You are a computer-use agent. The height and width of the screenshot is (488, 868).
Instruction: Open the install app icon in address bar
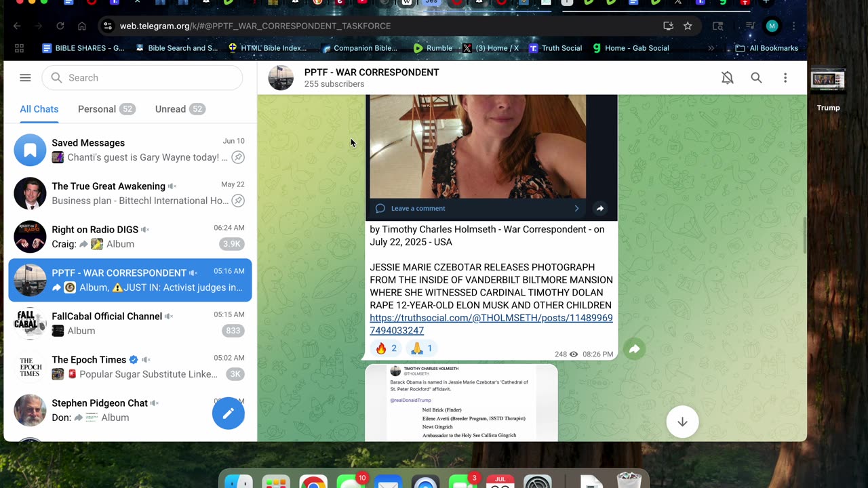[x=668, y=26]
